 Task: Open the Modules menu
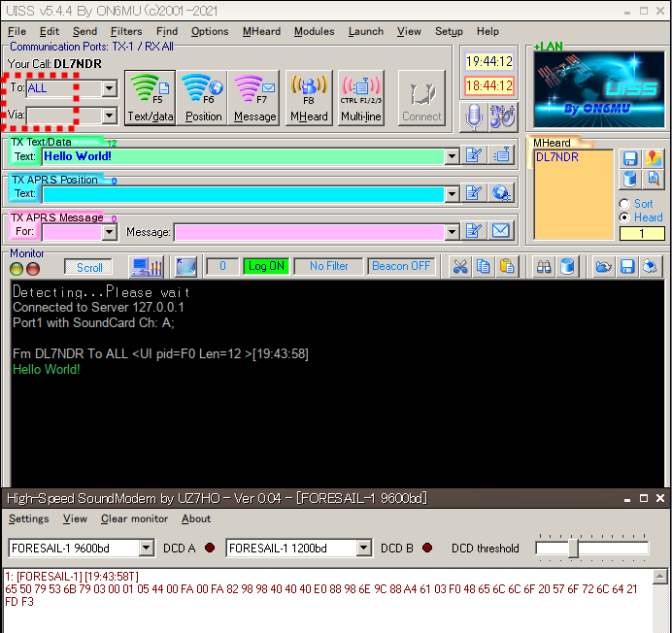coord(314,31)
